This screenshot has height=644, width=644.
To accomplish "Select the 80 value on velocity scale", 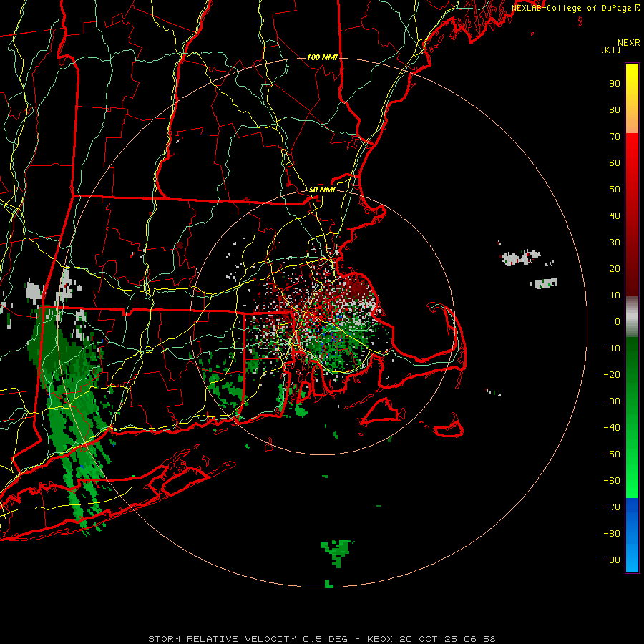I will click(615, 109).
